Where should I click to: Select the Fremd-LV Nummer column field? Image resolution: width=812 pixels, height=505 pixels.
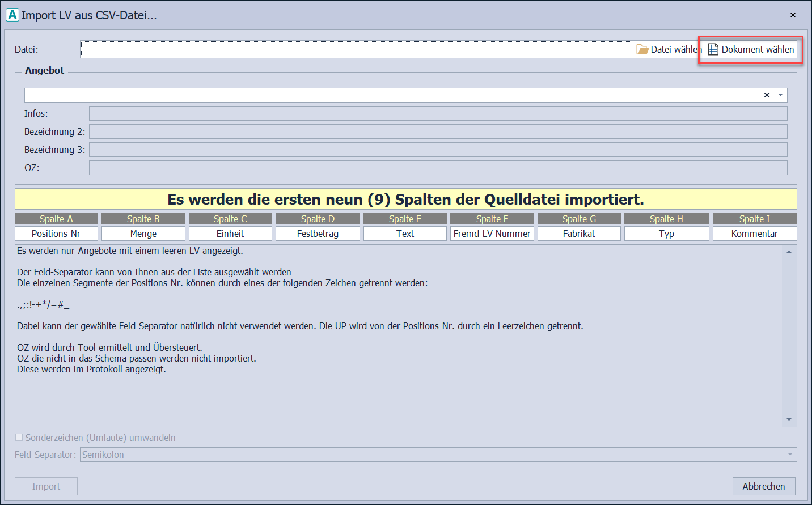click(492, 234)
